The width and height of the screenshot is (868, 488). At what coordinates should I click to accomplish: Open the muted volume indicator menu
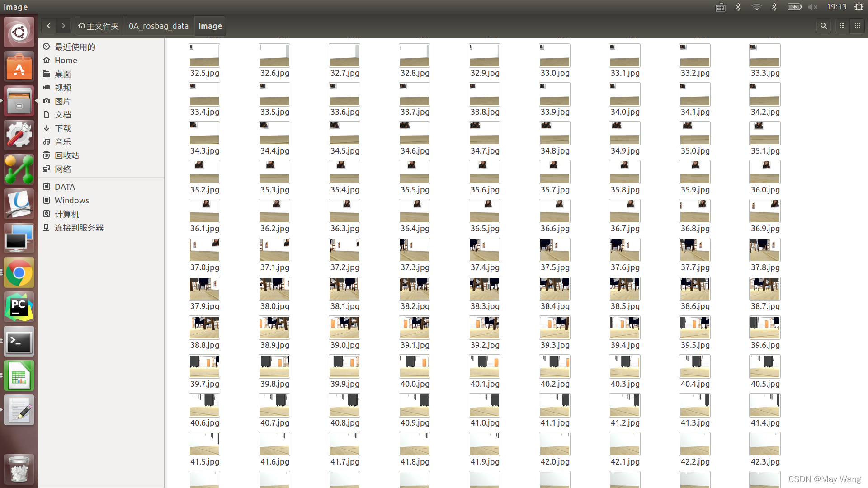(x=813, y=7)
